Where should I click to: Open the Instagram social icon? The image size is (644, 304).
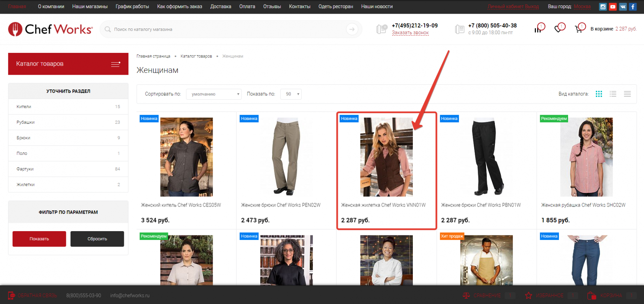pos(603,7)
